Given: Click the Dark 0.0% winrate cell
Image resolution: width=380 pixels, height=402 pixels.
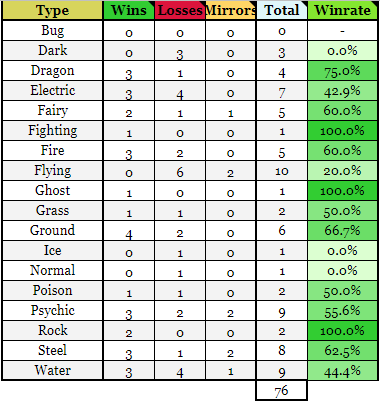Looking at the screenshot, I should click(343, 51).
